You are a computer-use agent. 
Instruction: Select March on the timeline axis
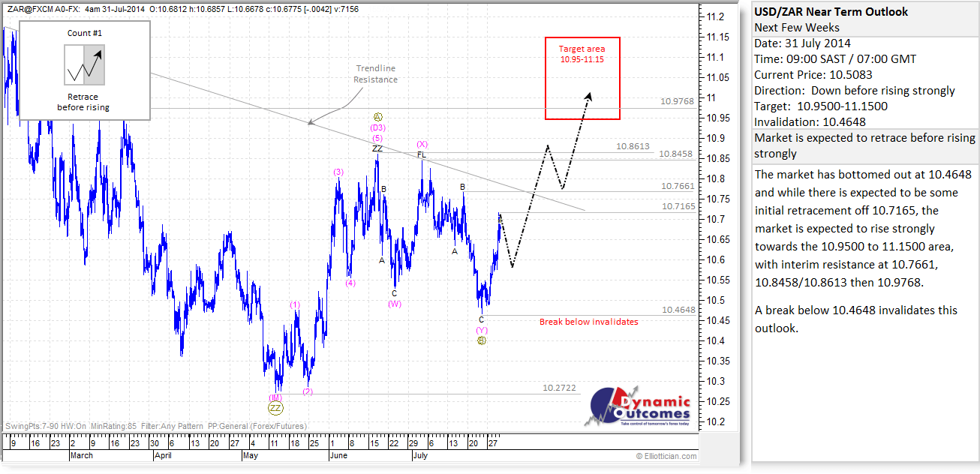83,455
